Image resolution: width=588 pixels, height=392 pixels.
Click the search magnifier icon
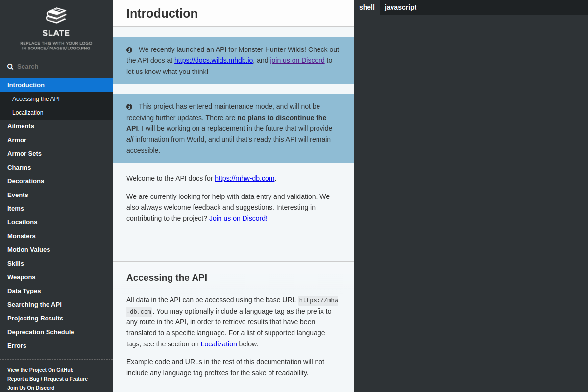10,67
